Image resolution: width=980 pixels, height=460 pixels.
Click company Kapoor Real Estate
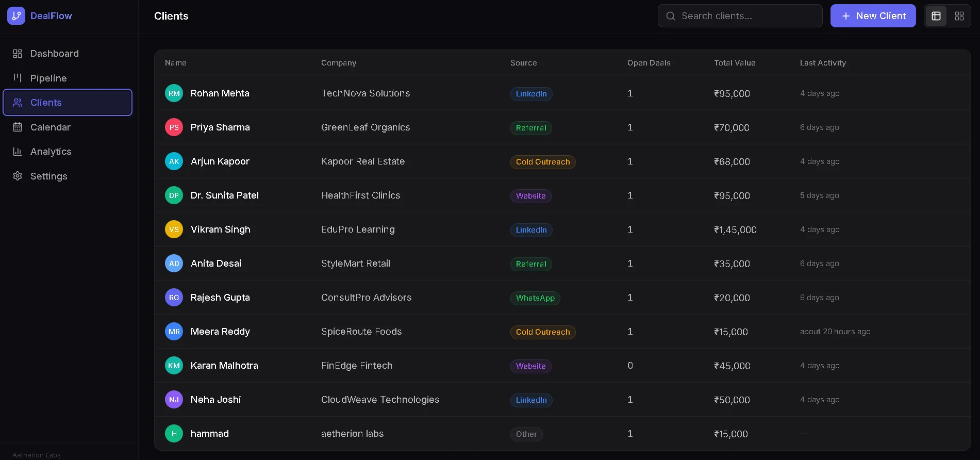pyautogui.click(x=363, y=161)
